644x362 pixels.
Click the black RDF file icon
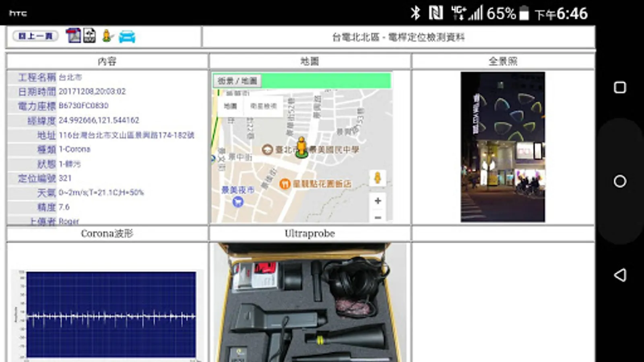pos(89,35)
